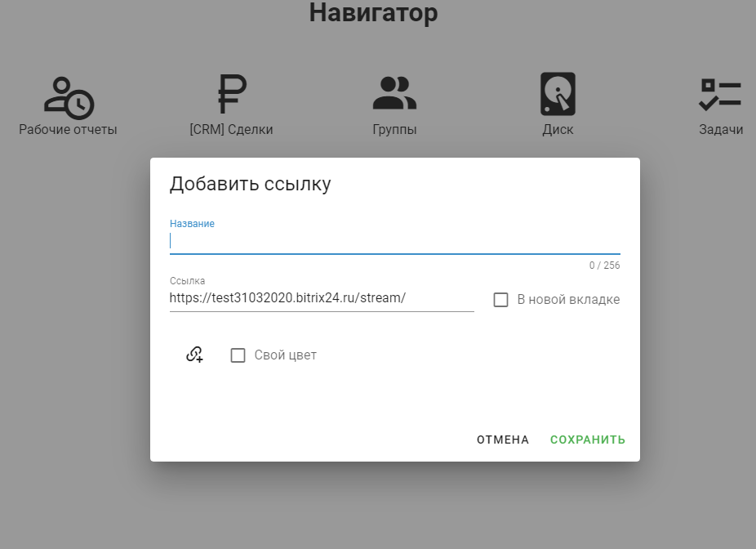Screen dimensions: 756x549
Task: Open the Группы people icon
Action: pyautogui.click(x=394, y=93)
